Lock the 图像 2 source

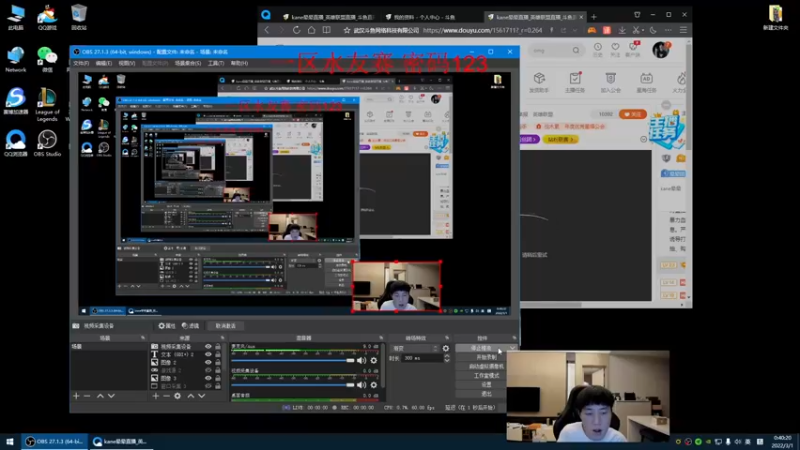(x=218, y=362)
